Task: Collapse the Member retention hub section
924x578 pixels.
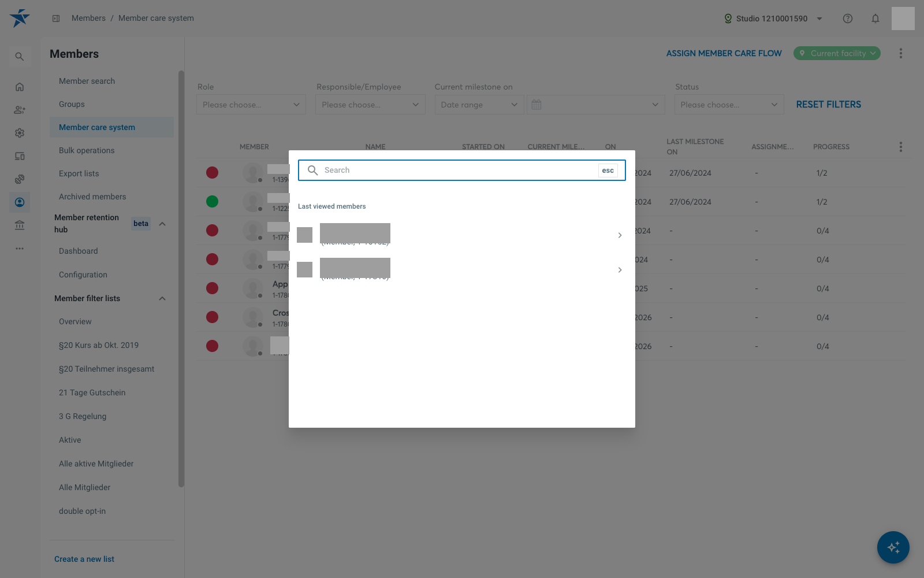Action: [x=162, y=224]
